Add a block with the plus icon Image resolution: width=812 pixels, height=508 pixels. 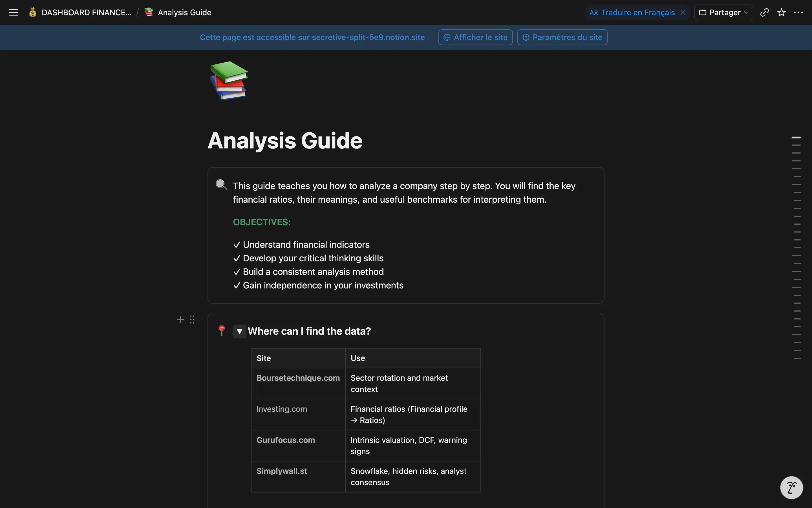pyautogui.click(x=180, y=319)
